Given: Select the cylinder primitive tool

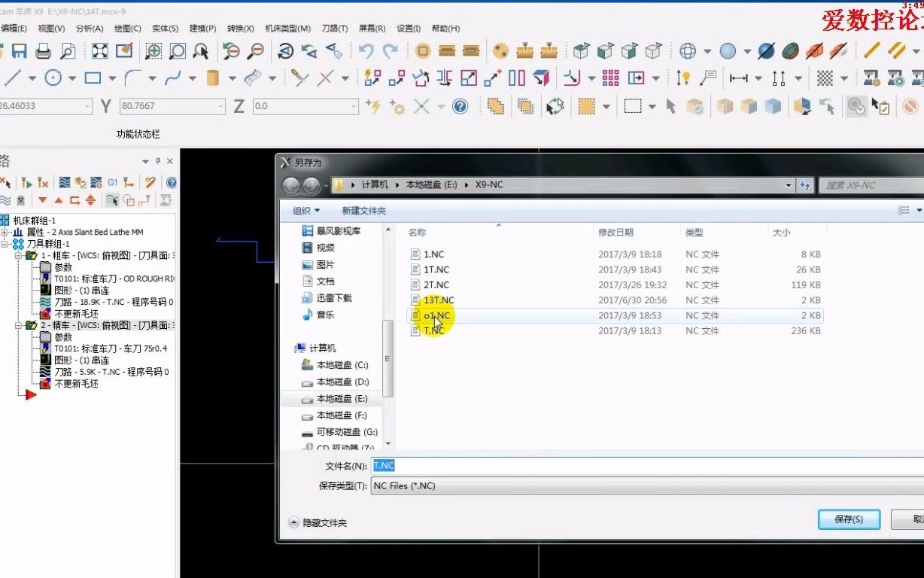Looking at the screenshot, I should click(x=213, y=78).
